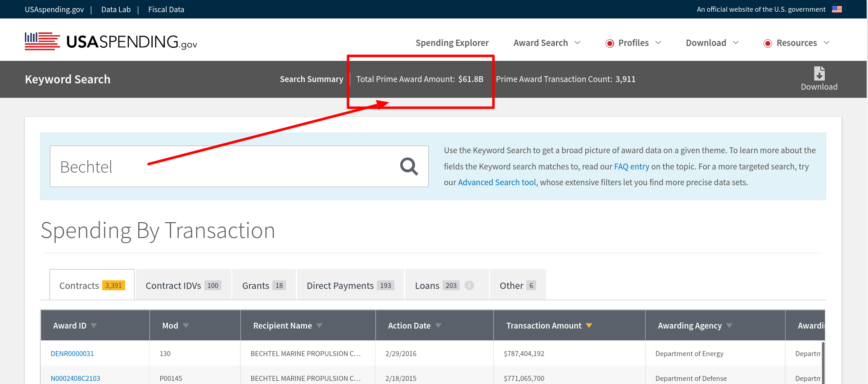The image size is (868, 384).
Task: Click Mod value P00145
Action: point(171,378)
